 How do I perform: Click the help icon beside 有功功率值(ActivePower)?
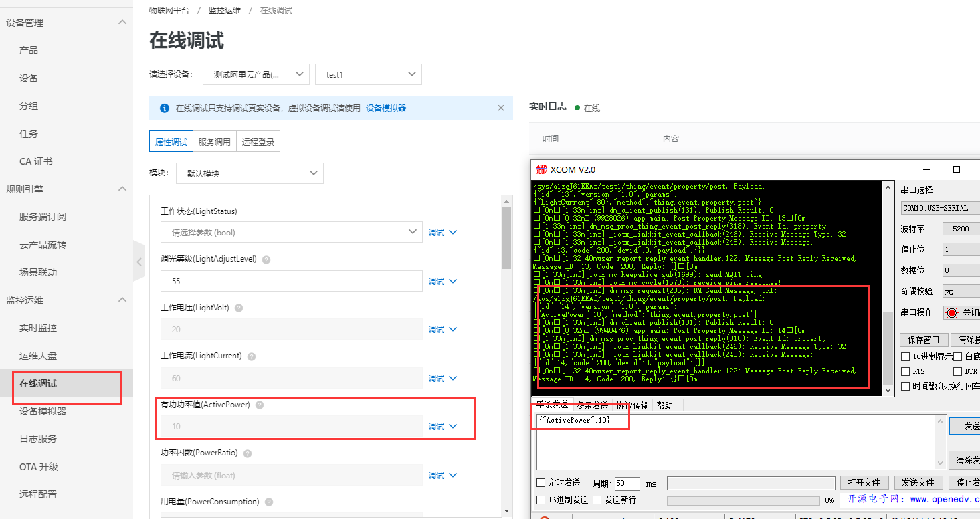tap(260, 405)
